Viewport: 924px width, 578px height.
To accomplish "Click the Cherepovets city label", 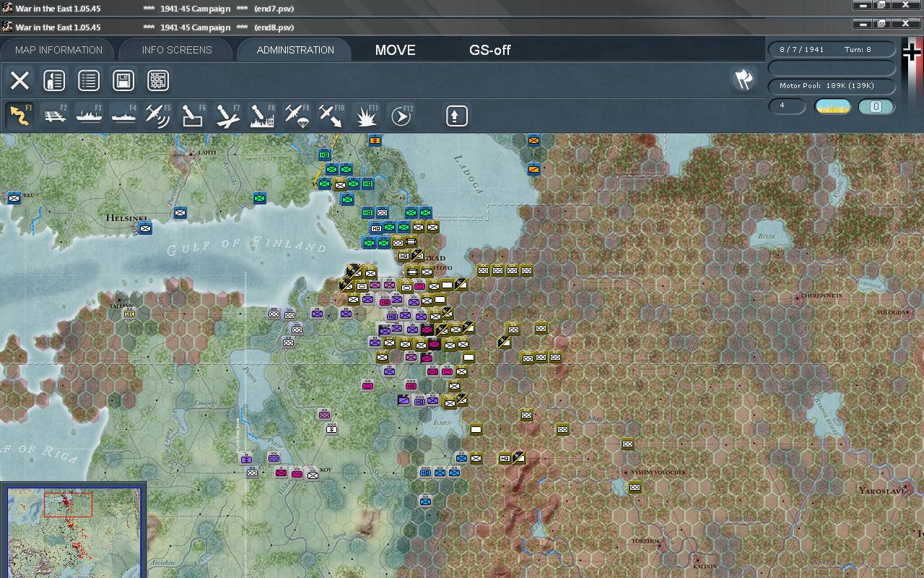I will click(x=821, y=296).
